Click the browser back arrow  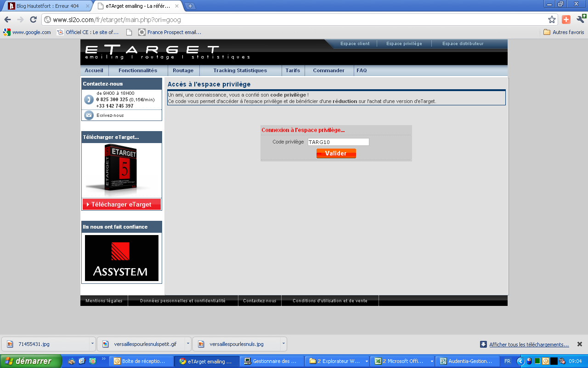pos(7,19)
